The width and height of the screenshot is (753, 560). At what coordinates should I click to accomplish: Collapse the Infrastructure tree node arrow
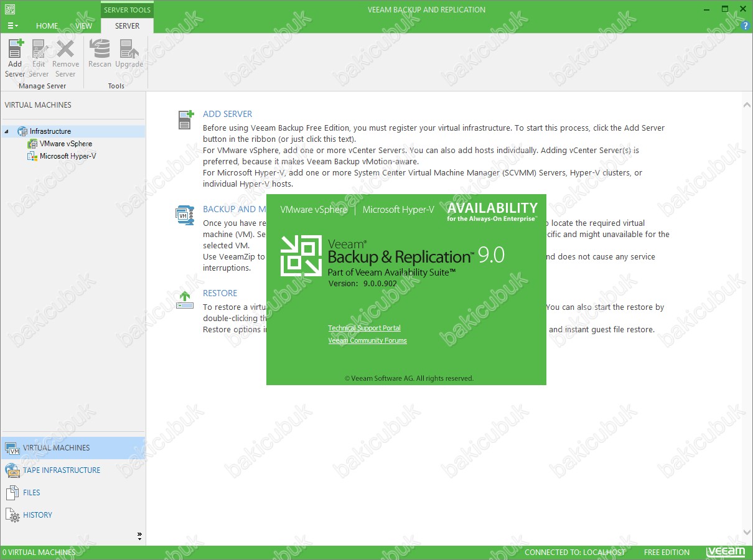coord(7,131)
